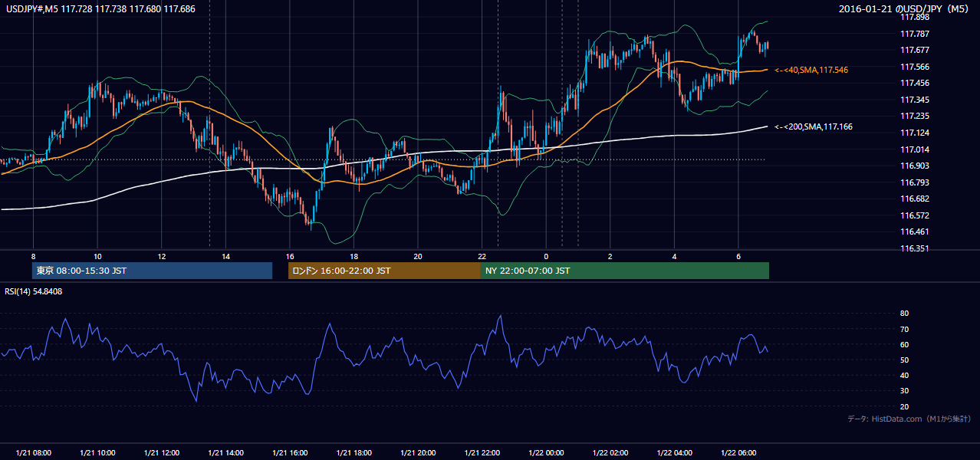Screen dimensions: 980x460
Task: Click the 1/21 10:00 time label
Action: point(97,452)
